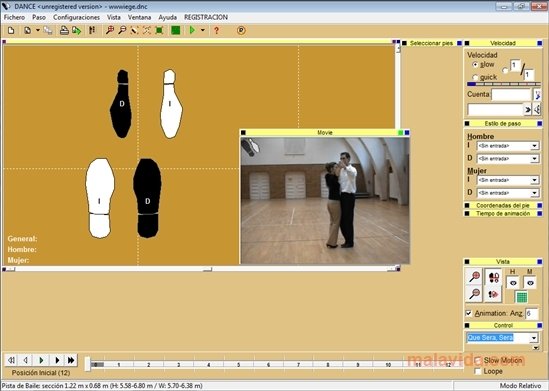Click step 5 marker on the timeline
This screenshot has height=391, width=549.
click(x=238, y=365)
